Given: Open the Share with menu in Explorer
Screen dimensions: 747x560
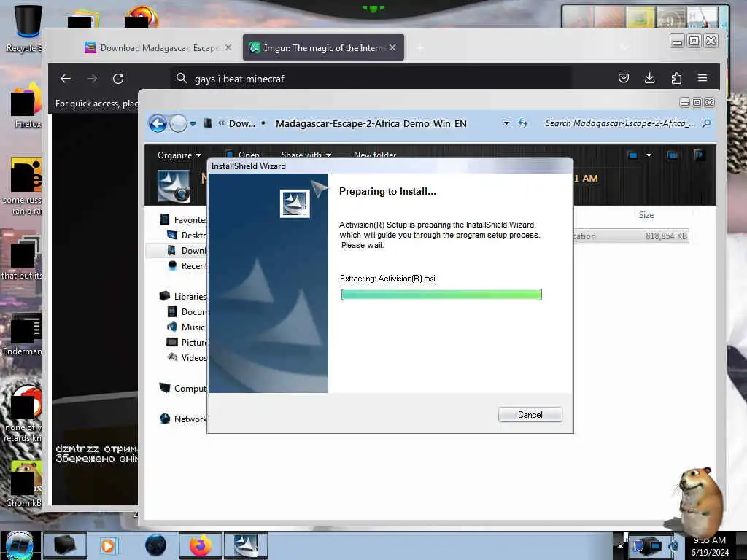Looking at the screenshot, I should point(306,155).
